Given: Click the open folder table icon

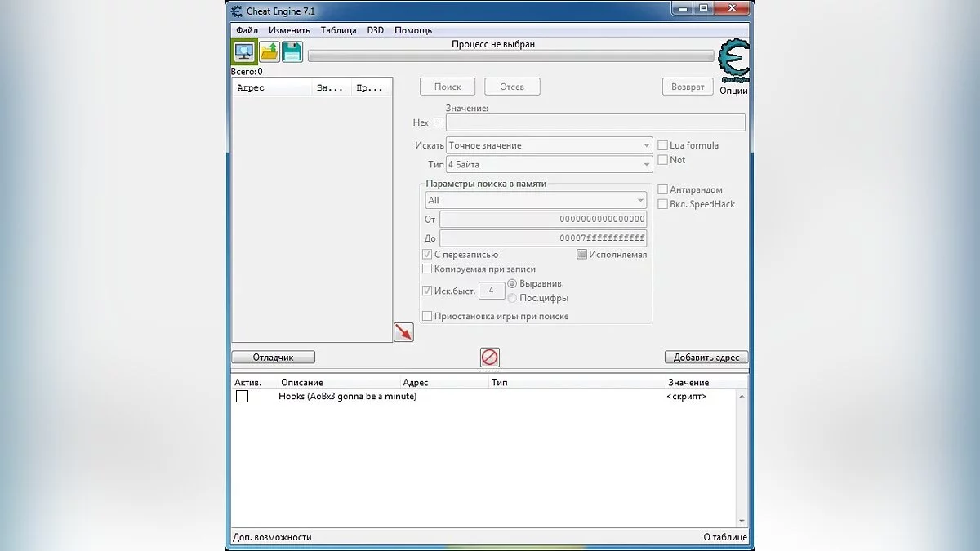Looking at the screenshot, I should click(269, 51).
